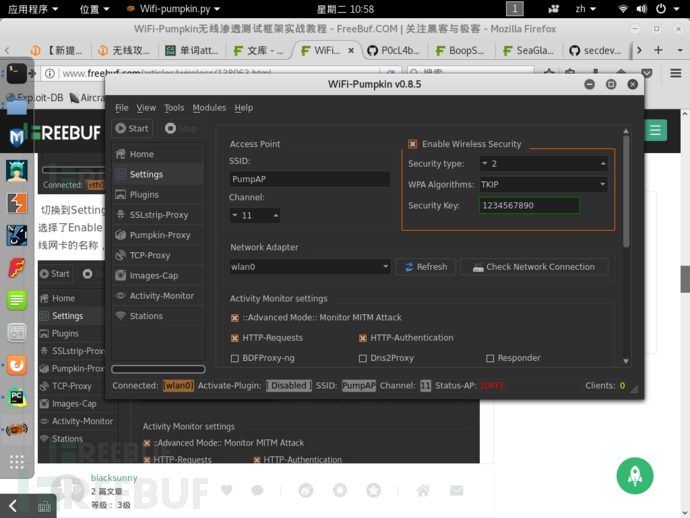This screenshot has height=518, width=690.
Task: Open the 应用程序 applications menu
Action: [33, 9]
